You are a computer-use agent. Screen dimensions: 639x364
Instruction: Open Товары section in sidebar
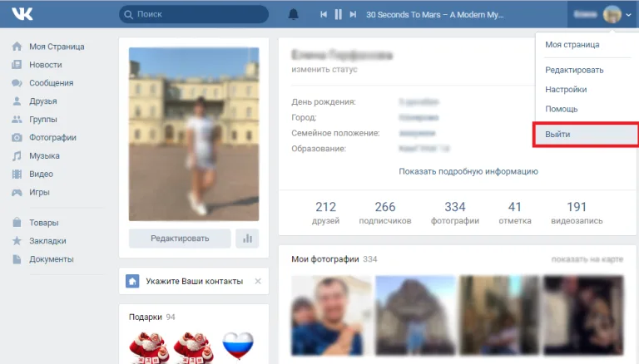pos(44,223)
